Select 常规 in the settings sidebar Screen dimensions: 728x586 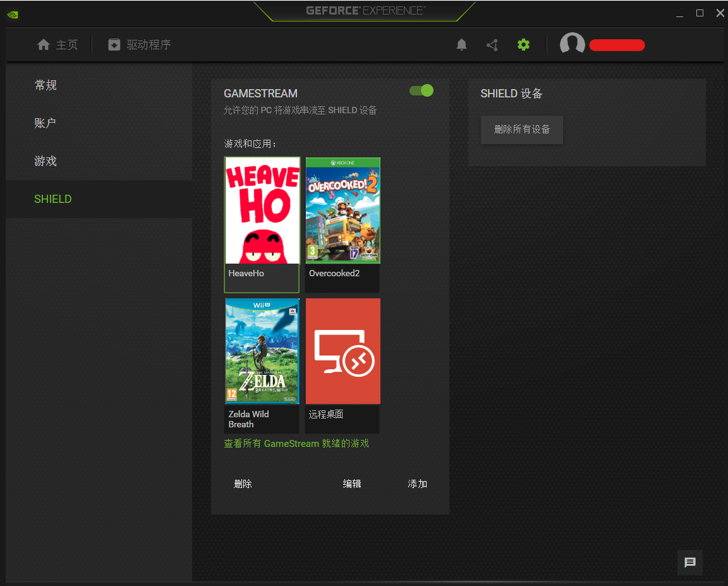tap(99, 85)
